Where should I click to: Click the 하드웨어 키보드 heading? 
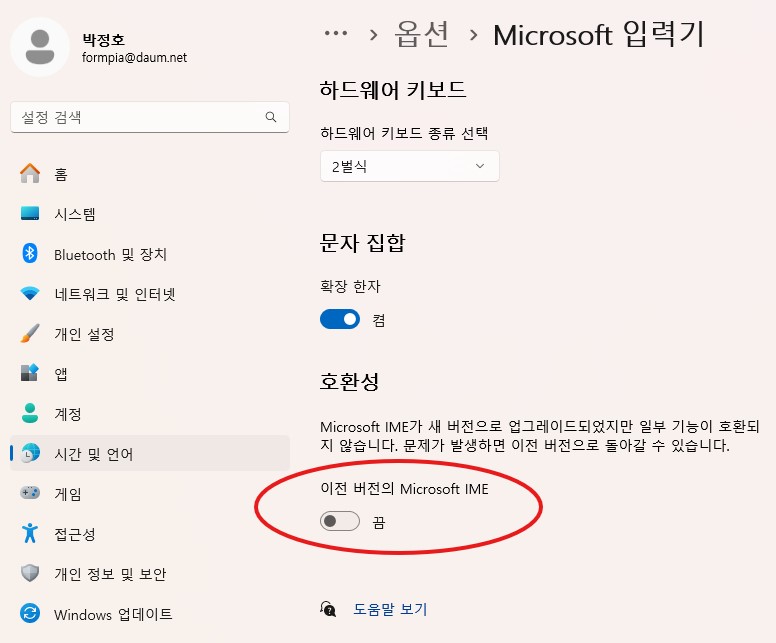click(393, 90)
